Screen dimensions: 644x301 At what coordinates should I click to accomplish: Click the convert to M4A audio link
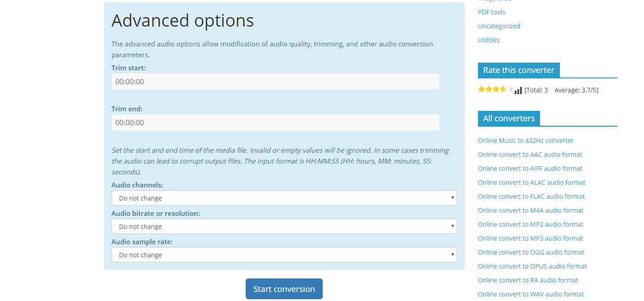click(530, 210)
